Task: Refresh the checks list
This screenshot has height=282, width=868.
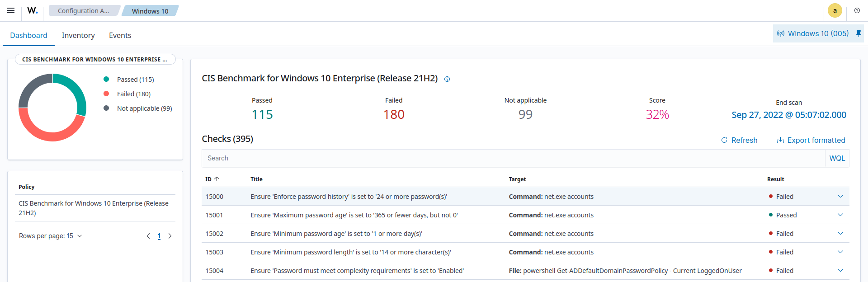Action: (739, 140)
